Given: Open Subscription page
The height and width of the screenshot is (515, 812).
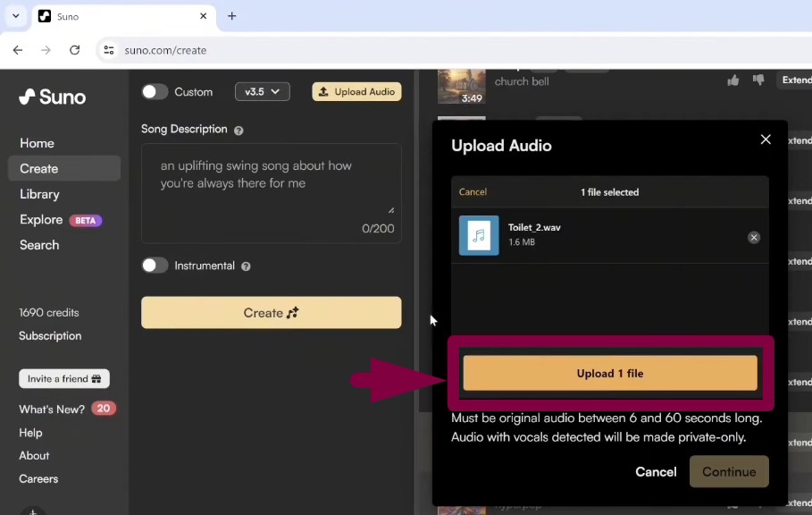Looking at the screenshot, I should pyautogui.click(x=50, y=336).
